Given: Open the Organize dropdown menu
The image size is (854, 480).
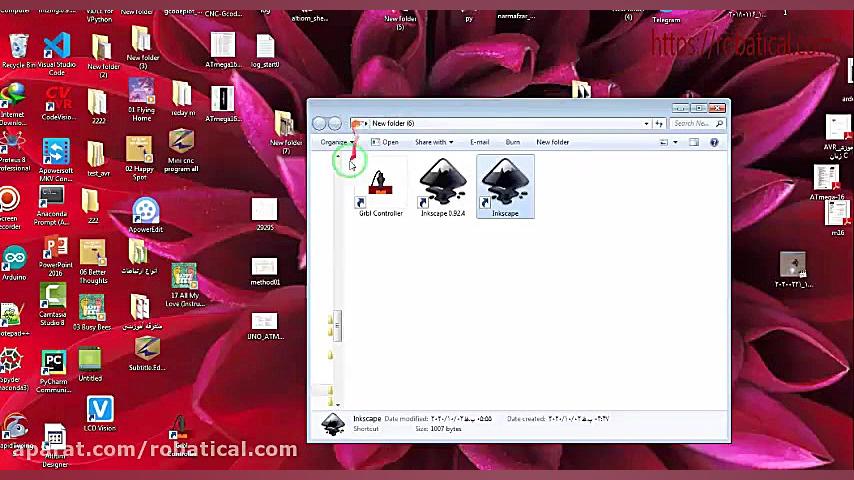Looking at the screenshot, I should click(x=338, y=142).
